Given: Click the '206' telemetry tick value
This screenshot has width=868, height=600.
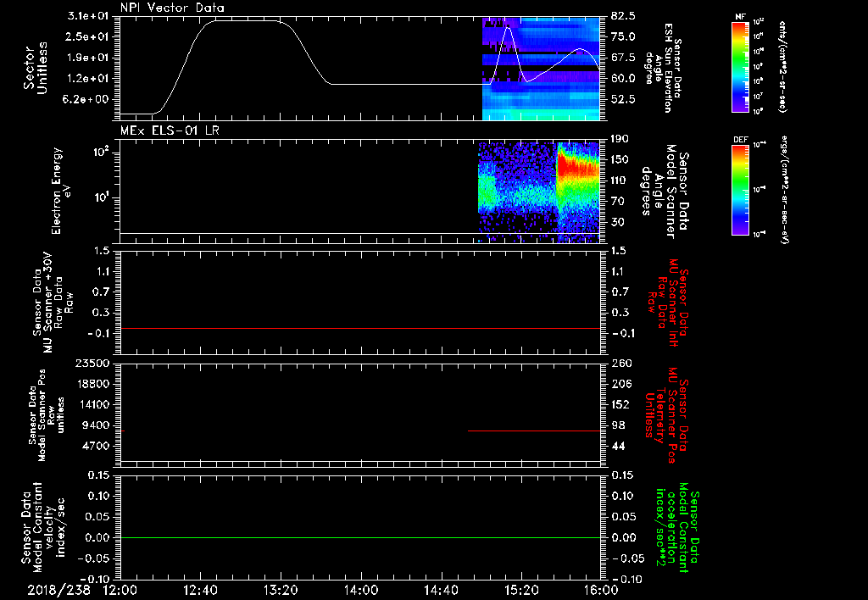Looking at the screenshot, I should point(620,384).
